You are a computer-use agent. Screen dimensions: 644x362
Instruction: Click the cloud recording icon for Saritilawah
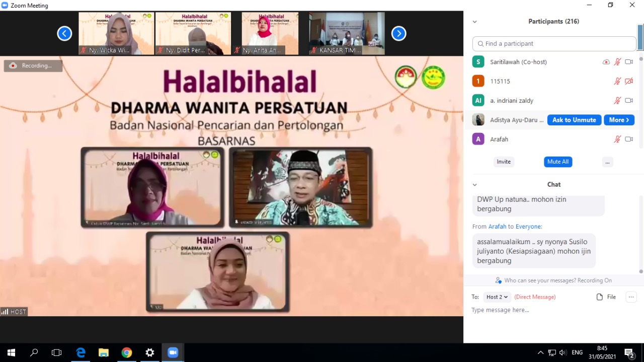606,62
